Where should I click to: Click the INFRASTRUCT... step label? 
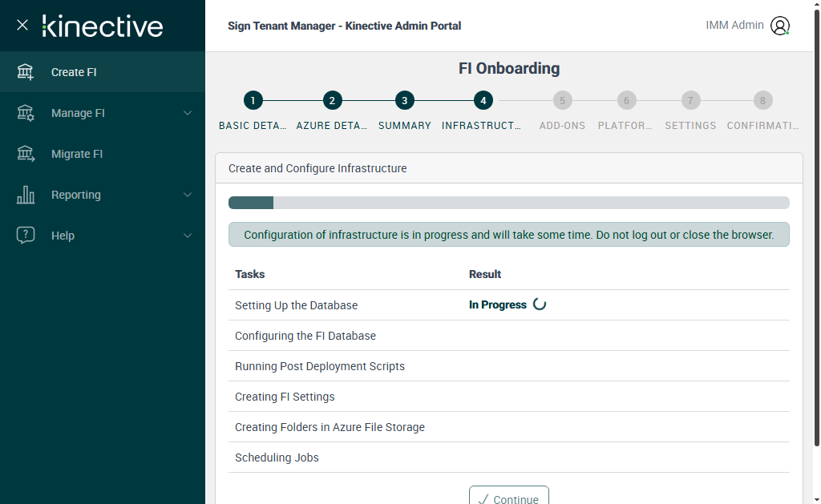(x=482, y=126)
